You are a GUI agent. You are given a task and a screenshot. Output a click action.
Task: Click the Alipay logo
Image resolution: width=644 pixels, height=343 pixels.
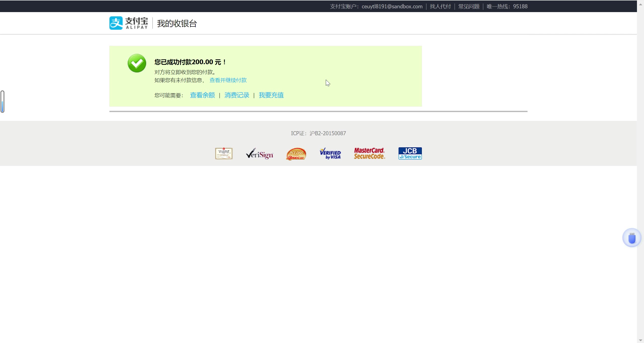[x=129, y=23]
